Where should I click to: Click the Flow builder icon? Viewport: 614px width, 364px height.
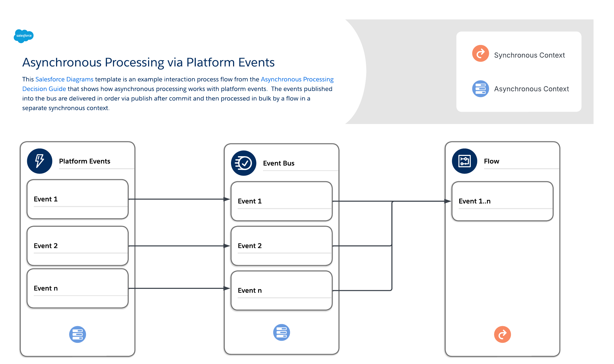coord(464,161)
